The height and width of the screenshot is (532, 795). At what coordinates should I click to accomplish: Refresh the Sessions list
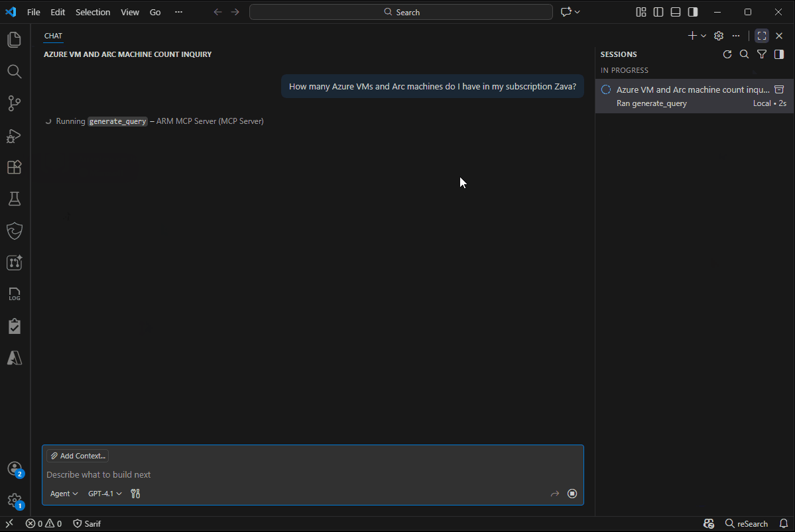point(727,54)
